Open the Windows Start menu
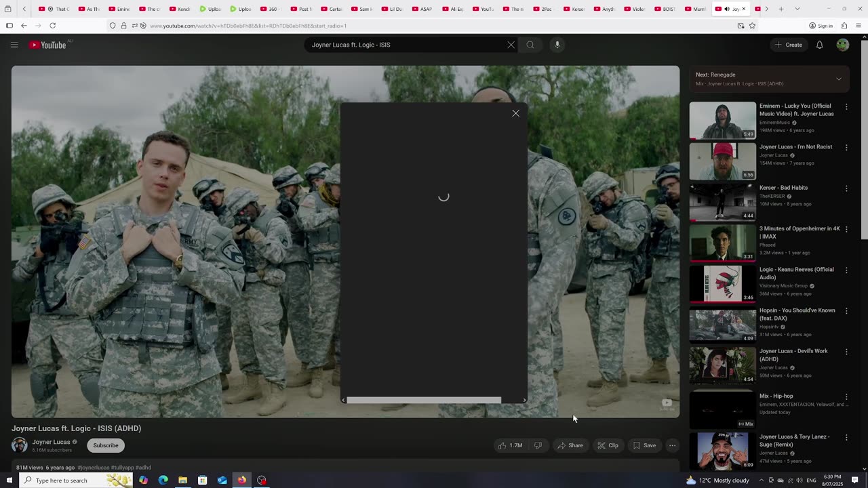The width and height of the screenshot is (868, 488). (9, 480)
